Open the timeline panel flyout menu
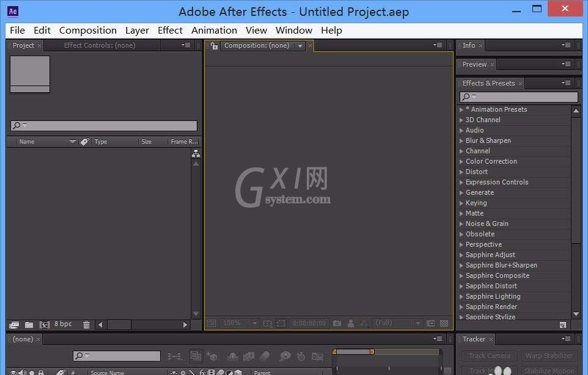 point(438,339)
